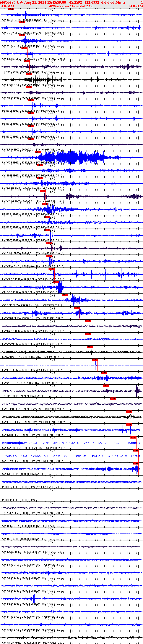Select the UW.BHW EHZ station label

[32, 526]
